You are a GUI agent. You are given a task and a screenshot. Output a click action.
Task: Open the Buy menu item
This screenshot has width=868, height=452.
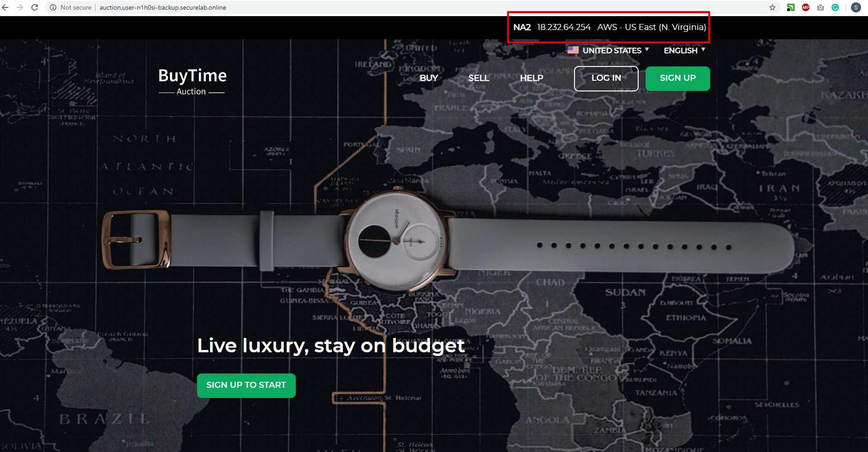click(x=429, y=78)
